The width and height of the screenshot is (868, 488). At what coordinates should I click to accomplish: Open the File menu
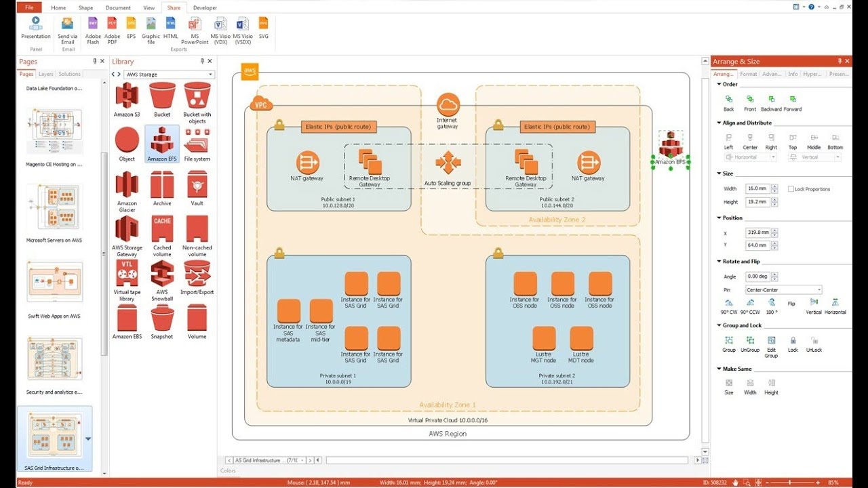tap(29, 7)
